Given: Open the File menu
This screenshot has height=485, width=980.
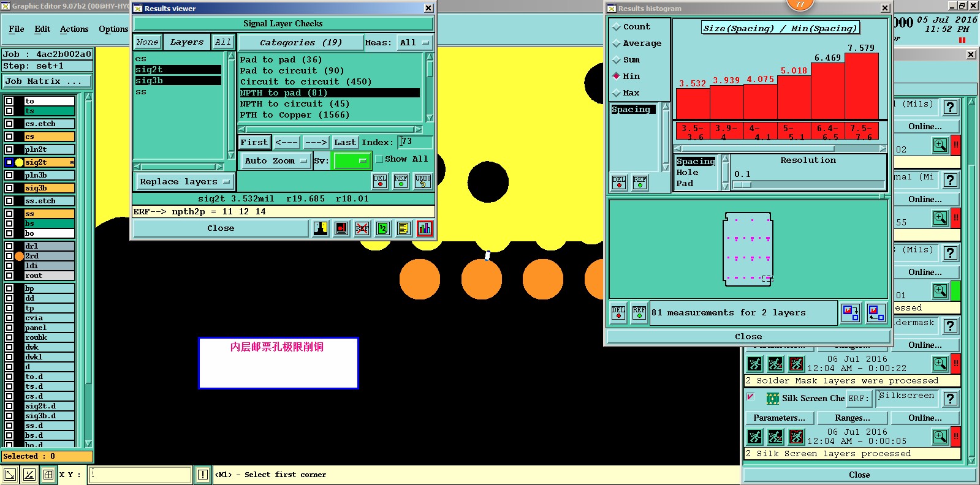Looking at the screenshot, I should [17, 29].
